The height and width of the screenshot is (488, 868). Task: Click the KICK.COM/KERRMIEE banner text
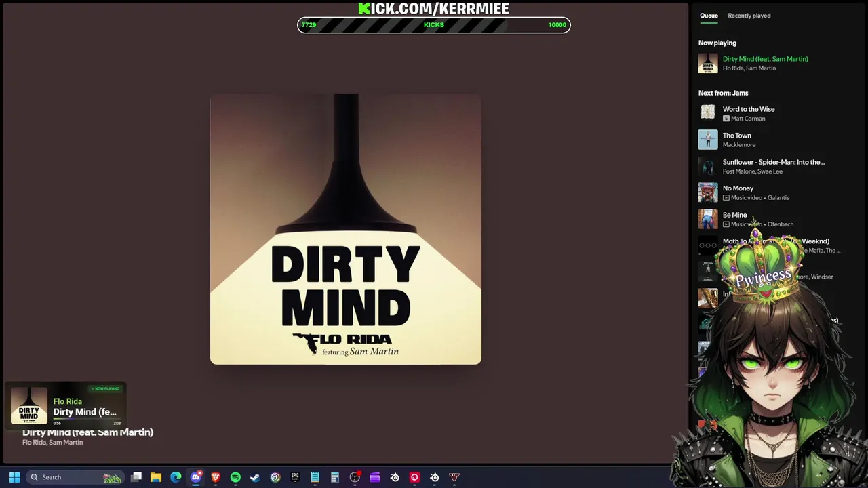(434, 8)
